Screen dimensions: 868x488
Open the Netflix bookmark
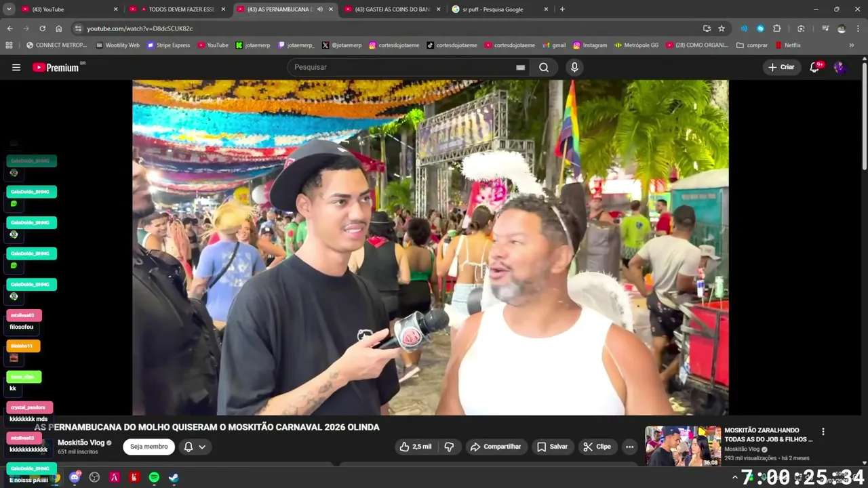pos(787,45)
